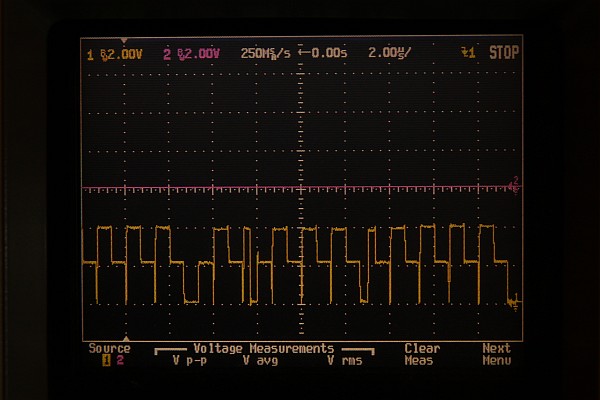Click the bottom-left time reference triangle marker
This screenshot has width=600, height=400.
[x=126, y=338]
